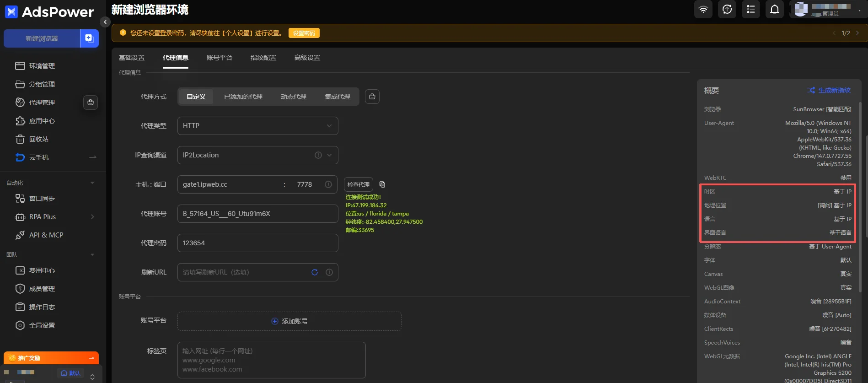Click the 代理账号 input field
Screen dimensions: 868x383
(x=258, y=214)
